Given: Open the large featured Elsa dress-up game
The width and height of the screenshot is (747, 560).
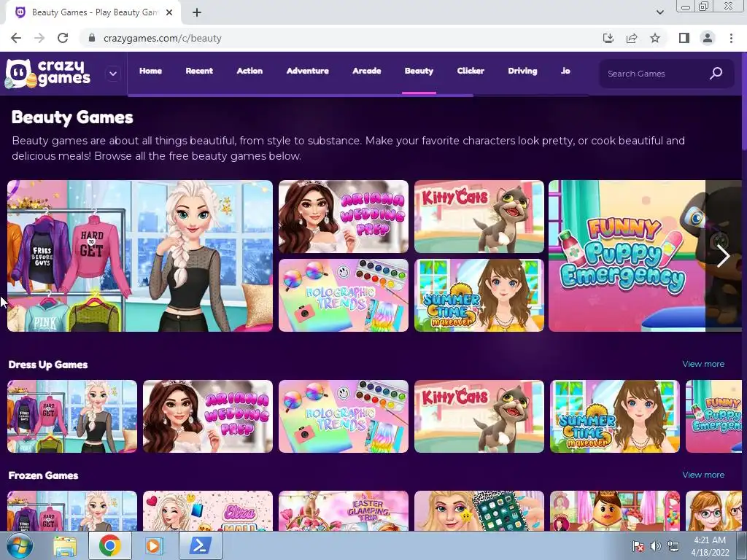Looking at the screenshot, I should click(140, 256).
